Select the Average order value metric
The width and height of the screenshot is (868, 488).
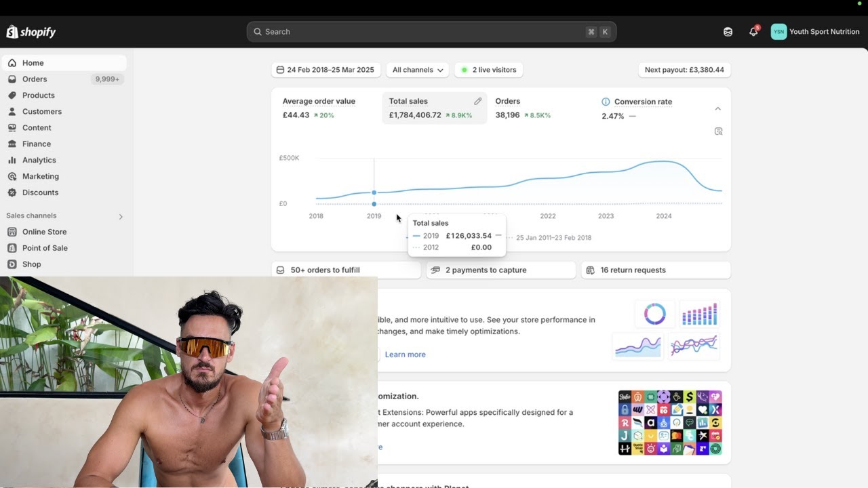point(328,108)
